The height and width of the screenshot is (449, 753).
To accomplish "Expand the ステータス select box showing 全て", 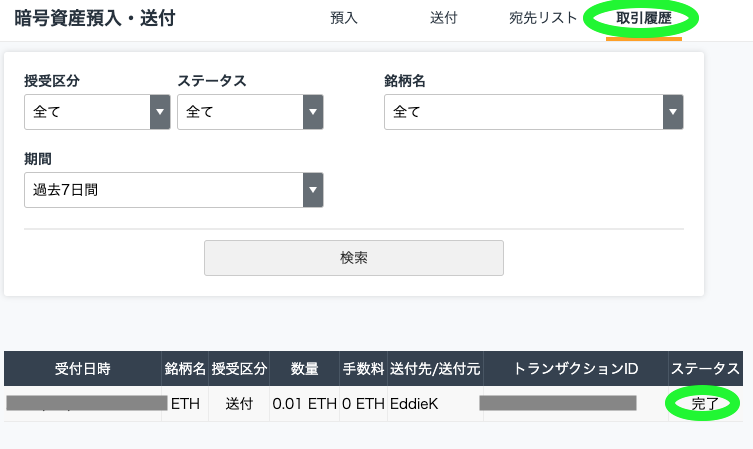I will click(x=250, y=112).
